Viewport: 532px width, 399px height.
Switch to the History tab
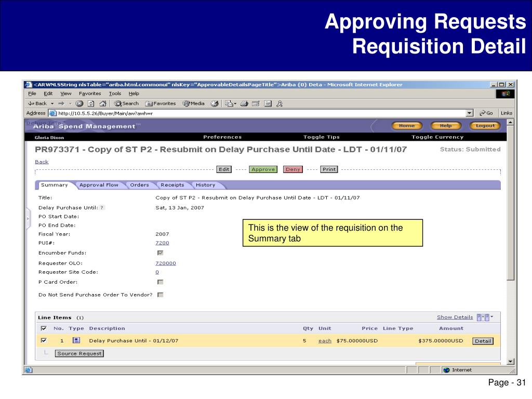click(x=205, y=185)
